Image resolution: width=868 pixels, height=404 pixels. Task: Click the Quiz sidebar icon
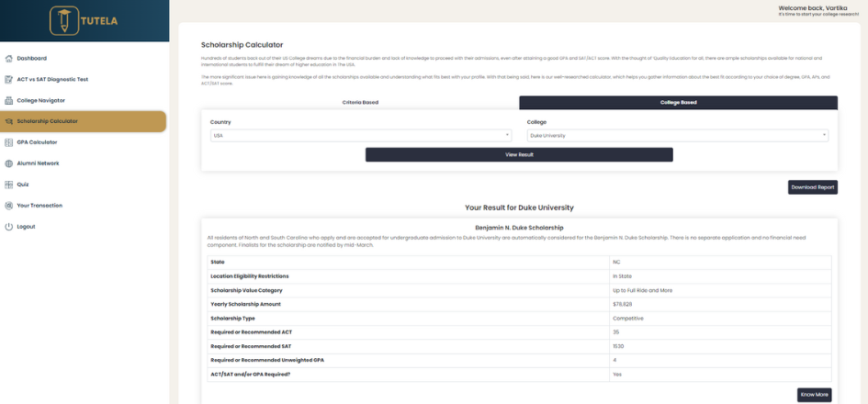[8, 185]
